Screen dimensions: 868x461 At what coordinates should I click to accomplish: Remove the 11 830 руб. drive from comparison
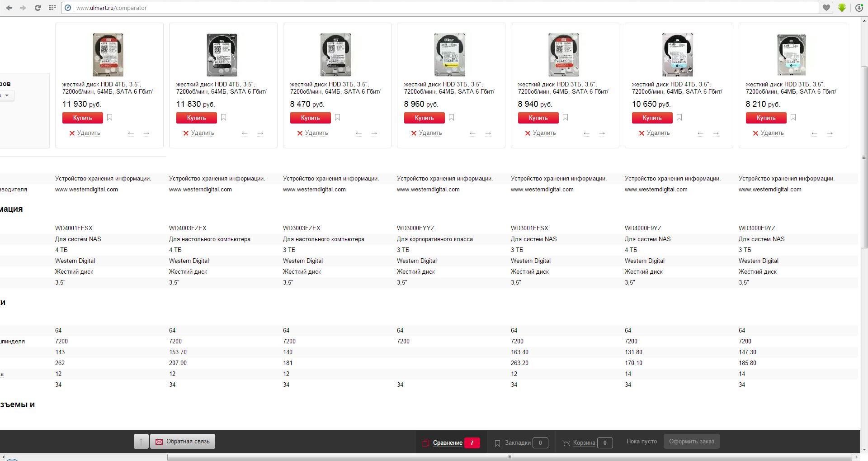(198, 133)
